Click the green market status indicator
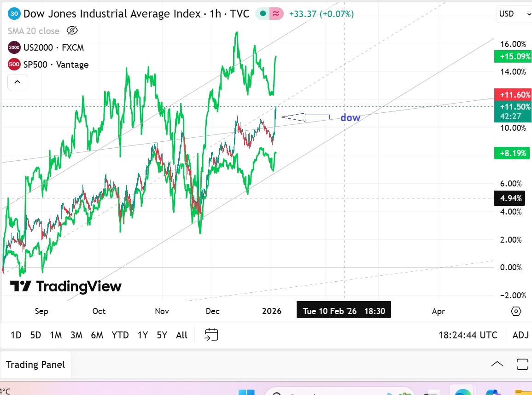Image resolution: width=532 pixels, height=395 pixels. click(262, 14)
